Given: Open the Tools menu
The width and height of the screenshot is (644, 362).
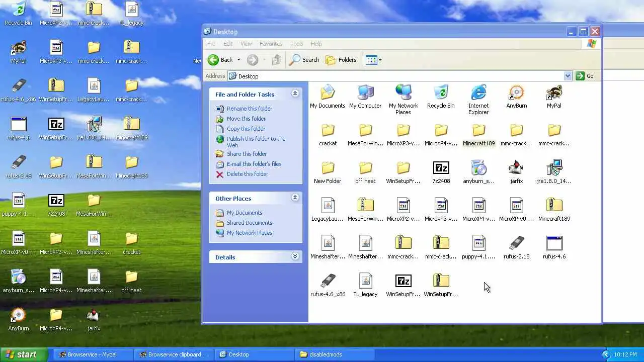Looking at the screenshot, I should coord(297,44).
